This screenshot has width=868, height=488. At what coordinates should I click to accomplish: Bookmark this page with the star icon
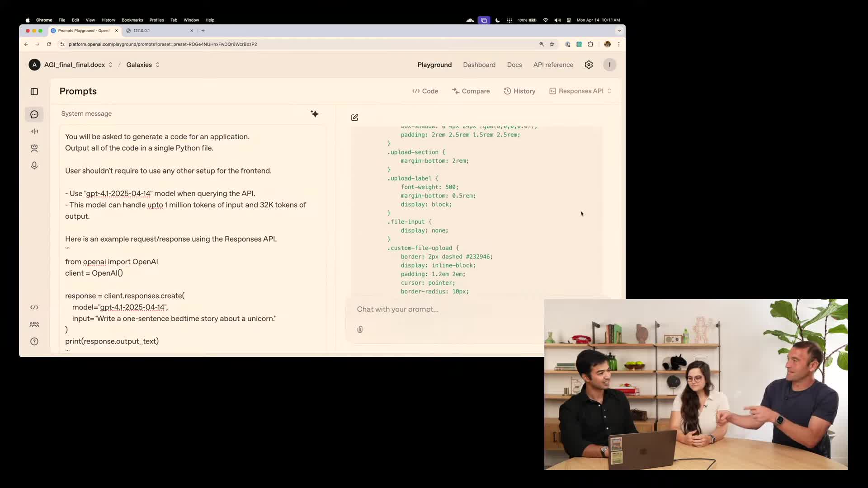point(552,44)
